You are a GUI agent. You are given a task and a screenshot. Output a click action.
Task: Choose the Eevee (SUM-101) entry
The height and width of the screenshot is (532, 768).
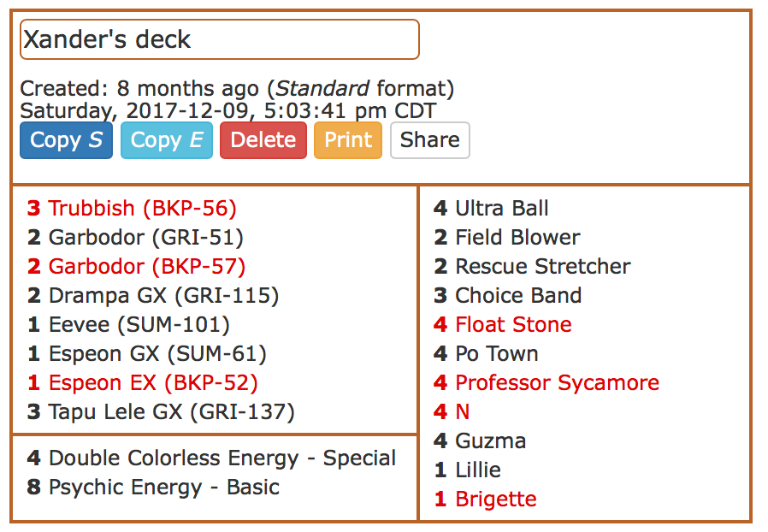point(128,324)
